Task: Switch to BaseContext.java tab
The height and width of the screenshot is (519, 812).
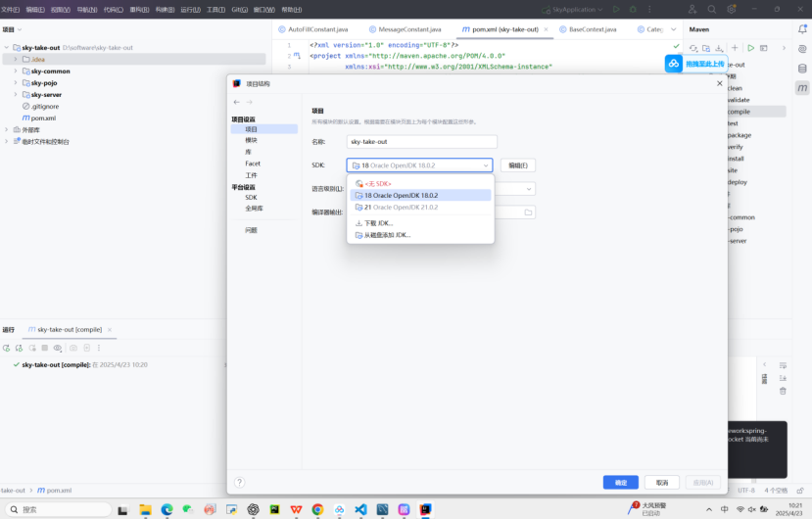Action: tap(588, 29)
